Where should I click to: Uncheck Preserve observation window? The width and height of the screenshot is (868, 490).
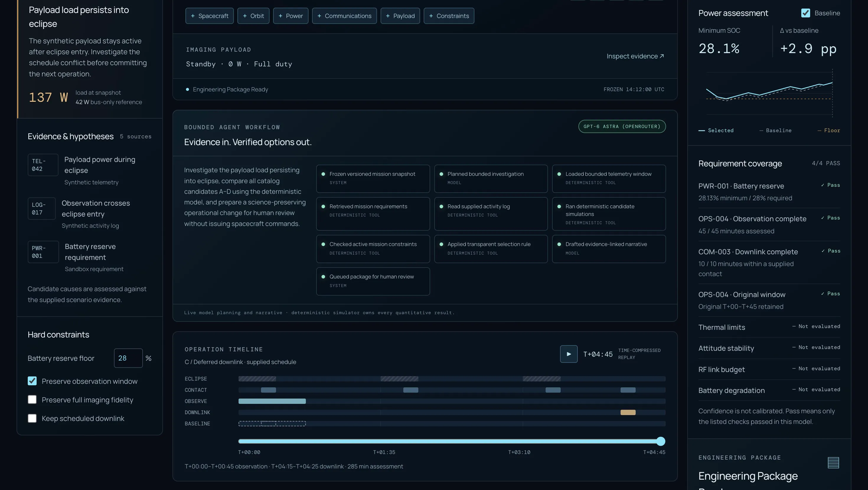[32, 381]
